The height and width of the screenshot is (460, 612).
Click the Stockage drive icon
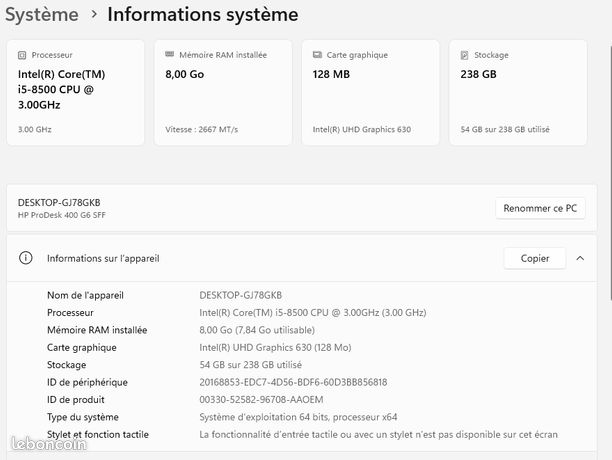(x=464, y=55)
